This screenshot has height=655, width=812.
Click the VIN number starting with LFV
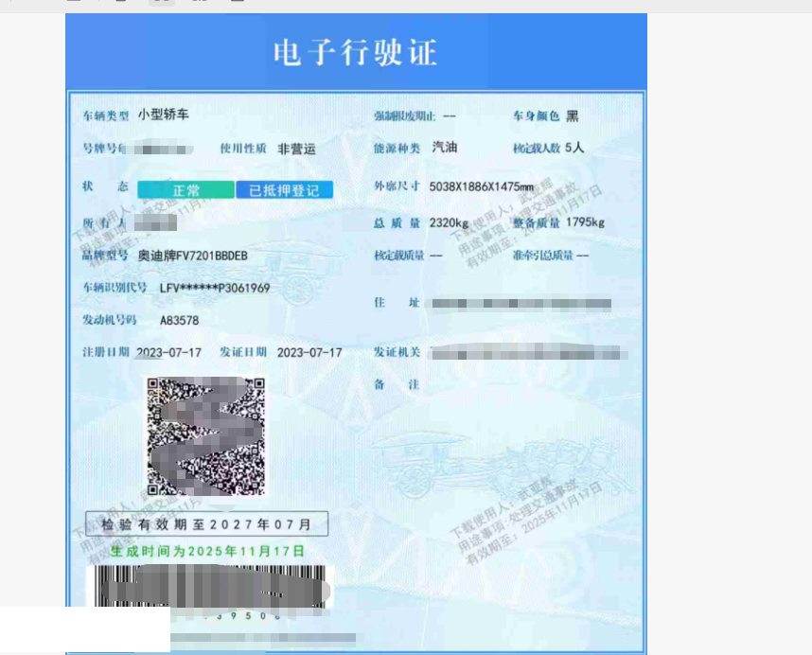click(x=215, y=288)
